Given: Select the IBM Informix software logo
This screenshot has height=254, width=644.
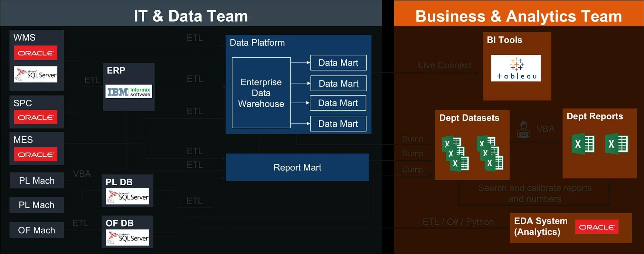Looking at the screenshot, I should [129, 92].
